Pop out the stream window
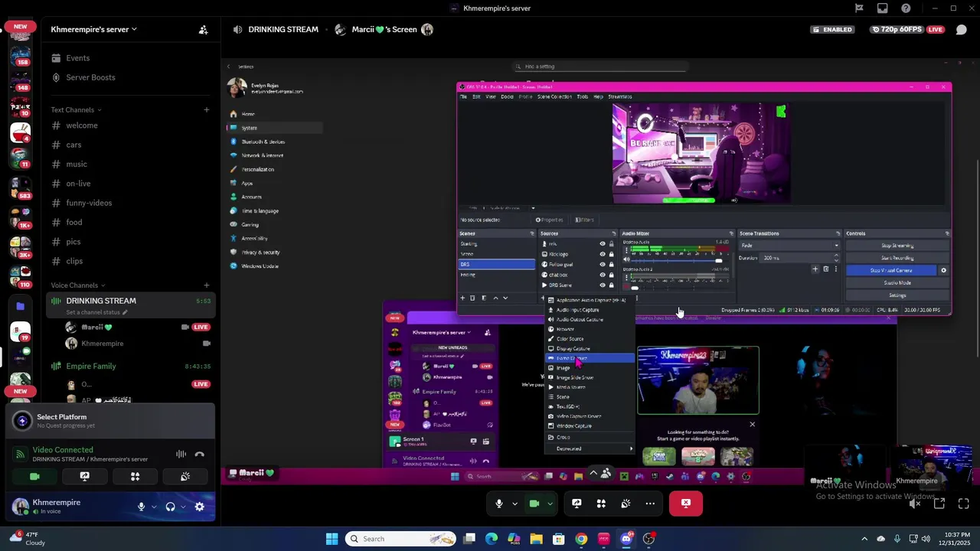Image resolution: width=980 pixels, height=551 pixels. point(939,504)
